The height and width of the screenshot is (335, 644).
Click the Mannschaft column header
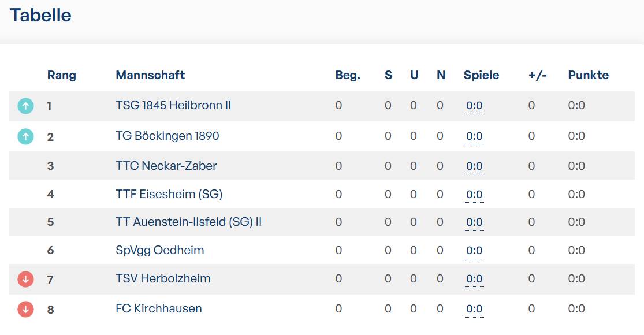(150, 75)
